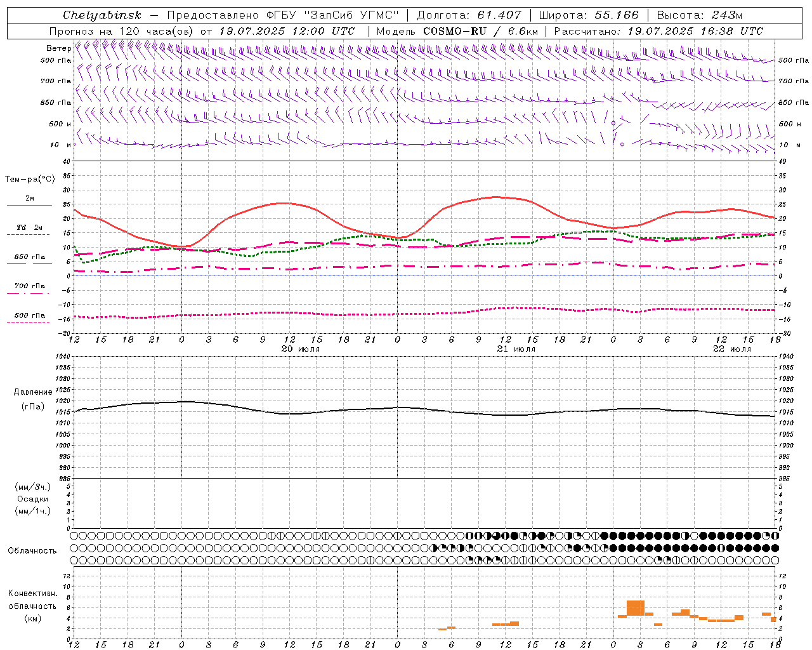Click the solid red line sample under 2м legend
The width and height of the screenshot is (812, 650).
(x=29, y=206)
